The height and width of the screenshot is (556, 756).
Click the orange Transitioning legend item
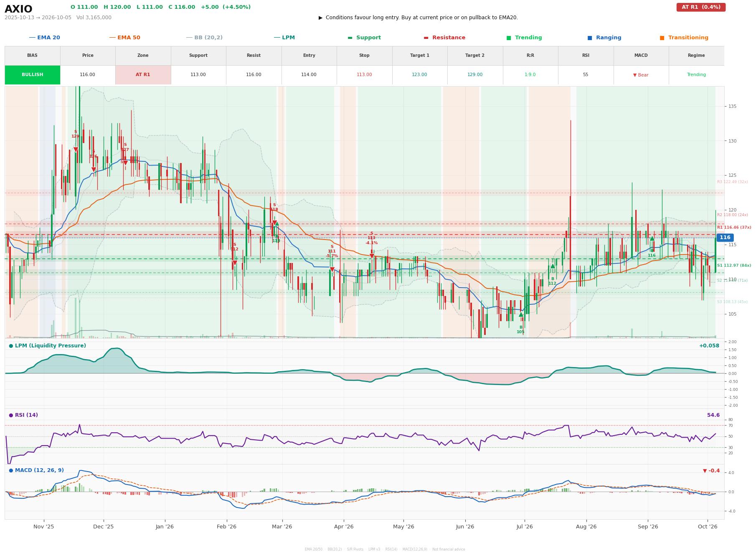tap(684, 38)
